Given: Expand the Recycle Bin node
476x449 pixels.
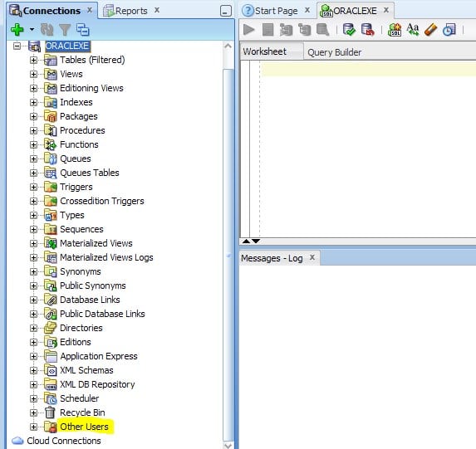Looking at the screenshot, I should [34, 413].
